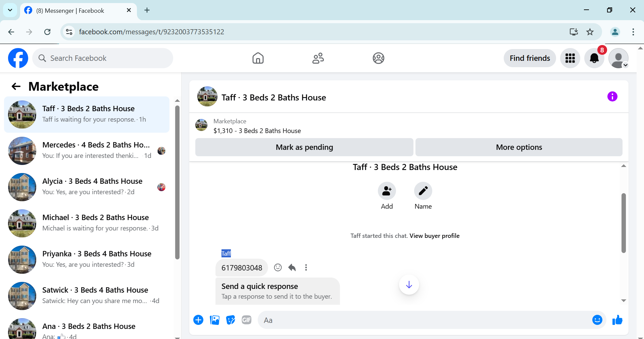Jump to latest message with down arrow
The width and height of the screenshot is (644, 339).
[x=409, y=285]
